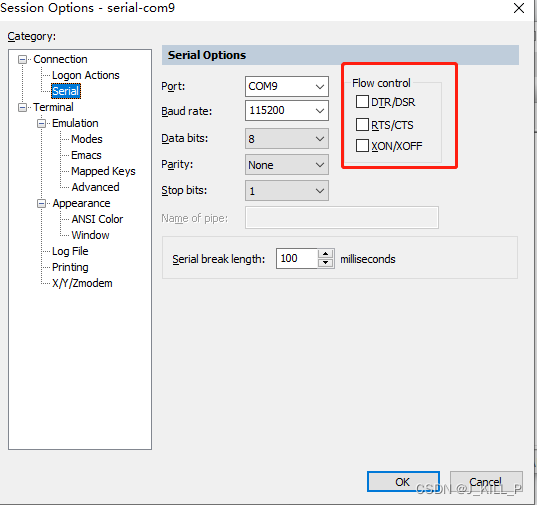Open the Port COM9 dropdown
This screenshot has width=537, height=505.
point(287,86)
